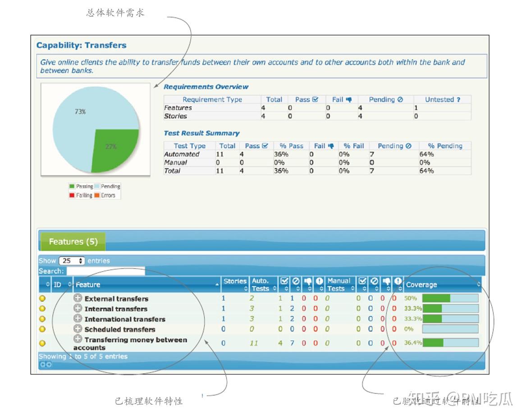Screen dimensions: 526x420
Task: Open the Features (5) tab
Action: [x=73, y=242]
